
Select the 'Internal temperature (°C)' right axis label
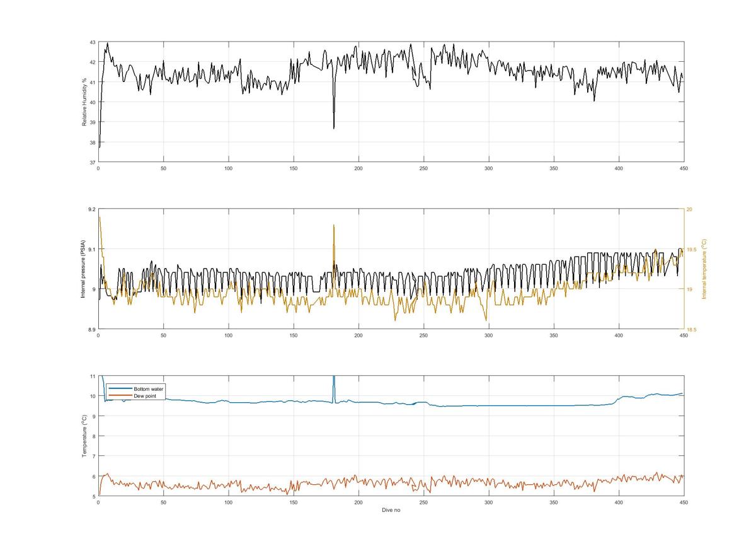(x=704, y=269)
